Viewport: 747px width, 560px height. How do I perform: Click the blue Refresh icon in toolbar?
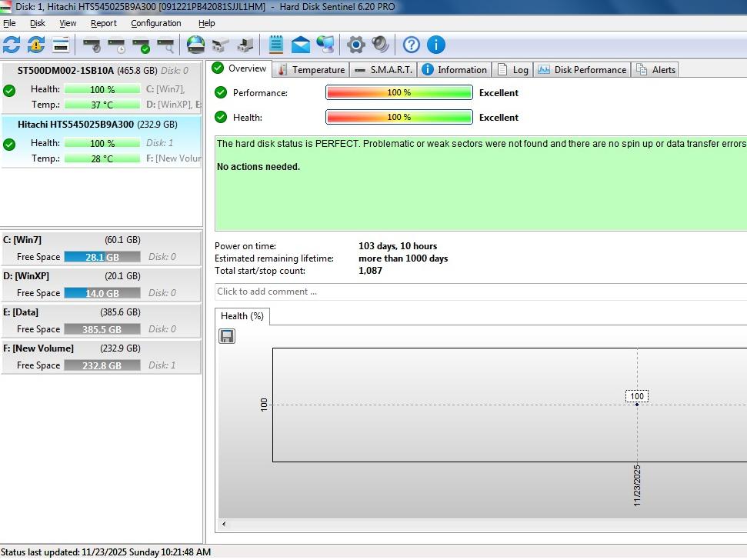12,45
